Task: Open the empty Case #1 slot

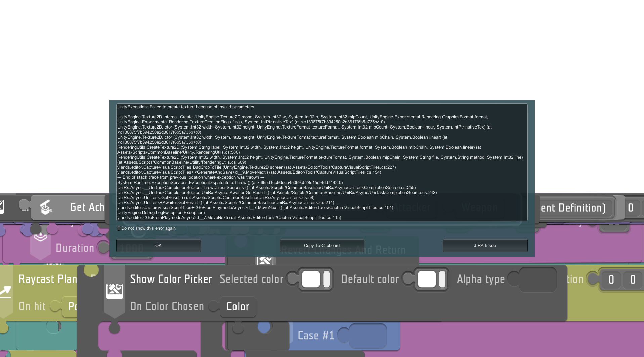Action: click(368, 336)
